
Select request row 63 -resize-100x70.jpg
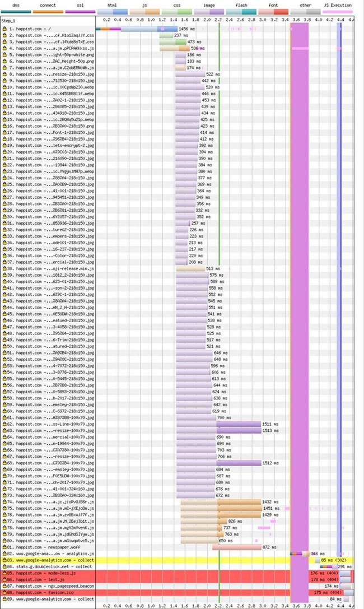click(49, 430)
